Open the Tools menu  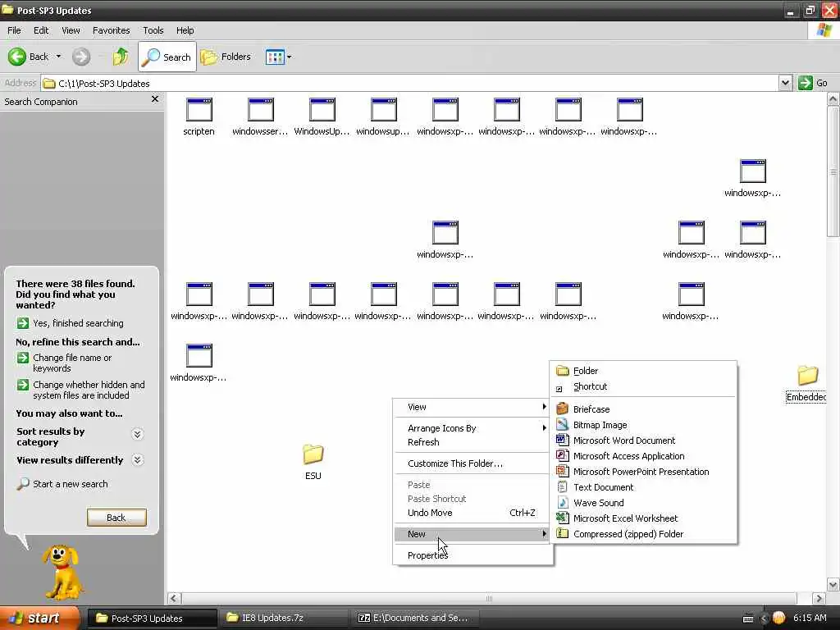click(153, 30)
